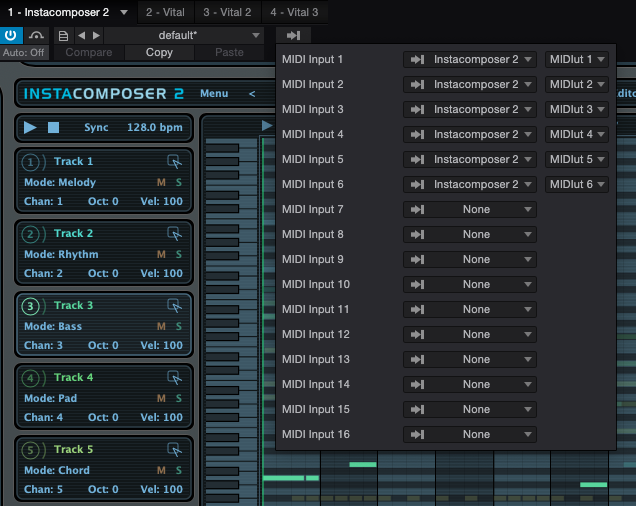Click the piano roll playhead marker triangle
636x506 pixels.
[x=267, y=125]
